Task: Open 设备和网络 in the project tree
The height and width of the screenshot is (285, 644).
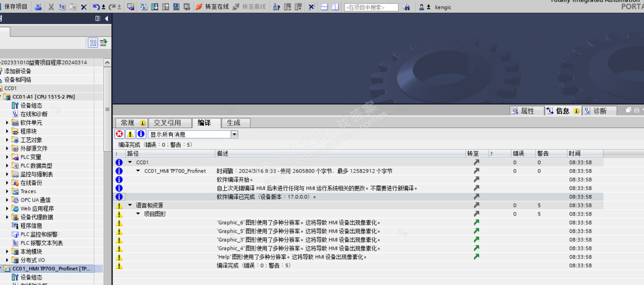Action: point(18,80)
